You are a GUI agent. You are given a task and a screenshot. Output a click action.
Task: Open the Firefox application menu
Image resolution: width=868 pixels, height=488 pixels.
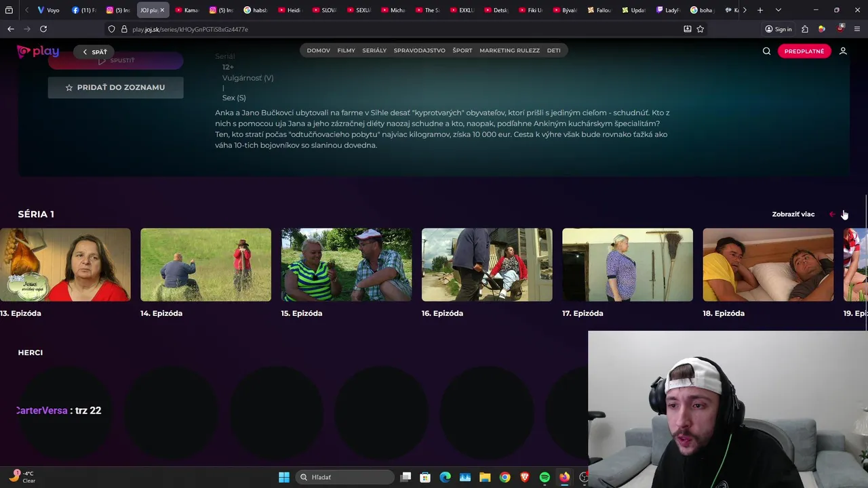(857, 29)
